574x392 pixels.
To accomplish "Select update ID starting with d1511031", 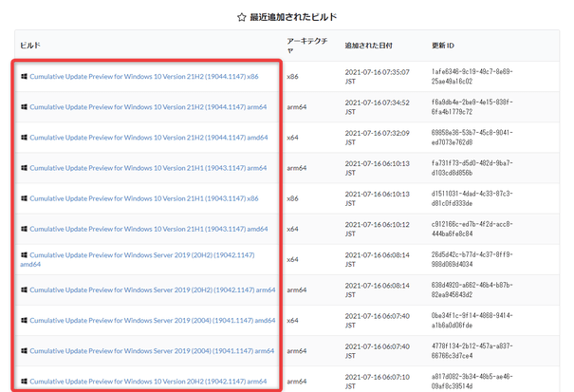I will click(472, 198).
